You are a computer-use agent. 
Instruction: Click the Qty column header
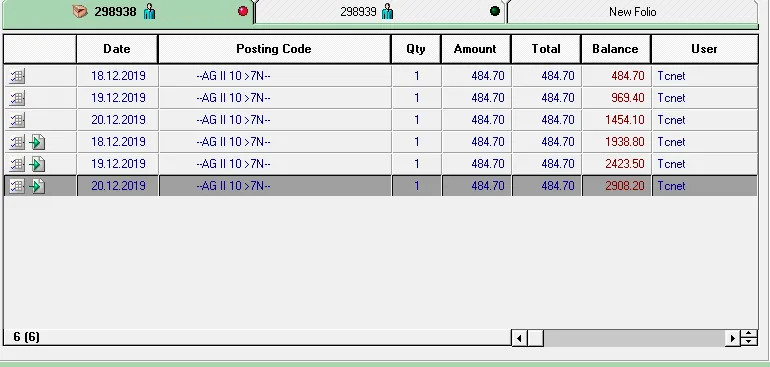[x=416, y=49]
